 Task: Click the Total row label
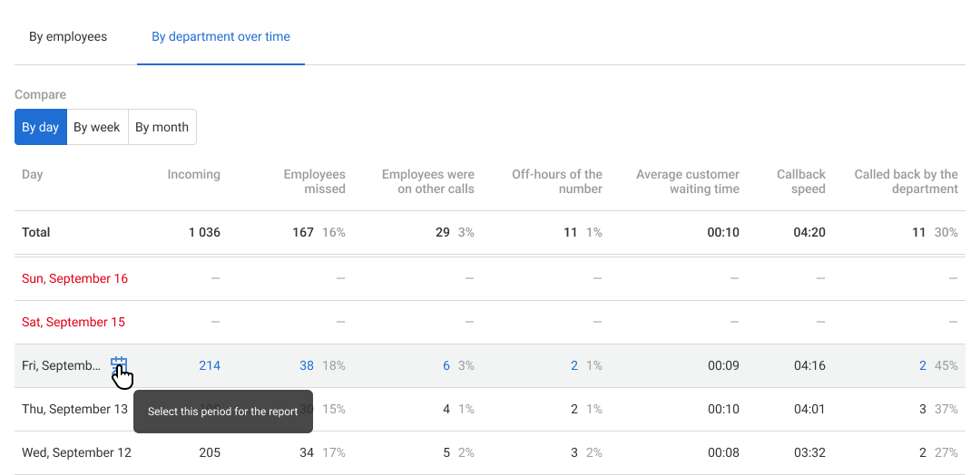[36, 233]
